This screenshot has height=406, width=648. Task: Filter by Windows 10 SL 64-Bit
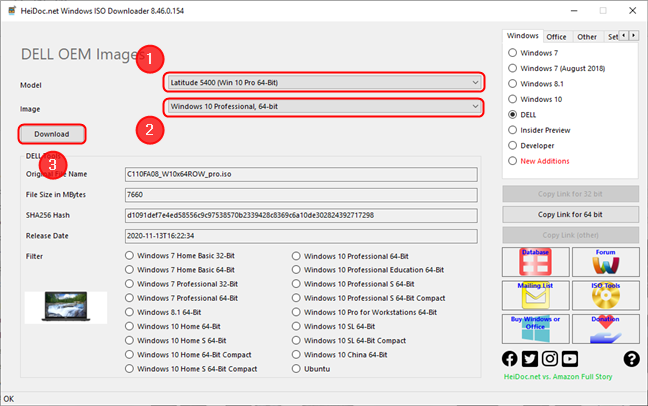pos(296,326)
